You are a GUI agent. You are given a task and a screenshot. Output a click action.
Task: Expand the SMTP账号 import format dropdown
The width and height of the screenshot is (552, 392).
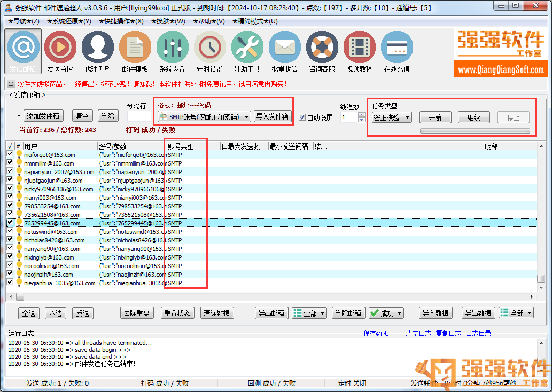click(x=247, y=117)
